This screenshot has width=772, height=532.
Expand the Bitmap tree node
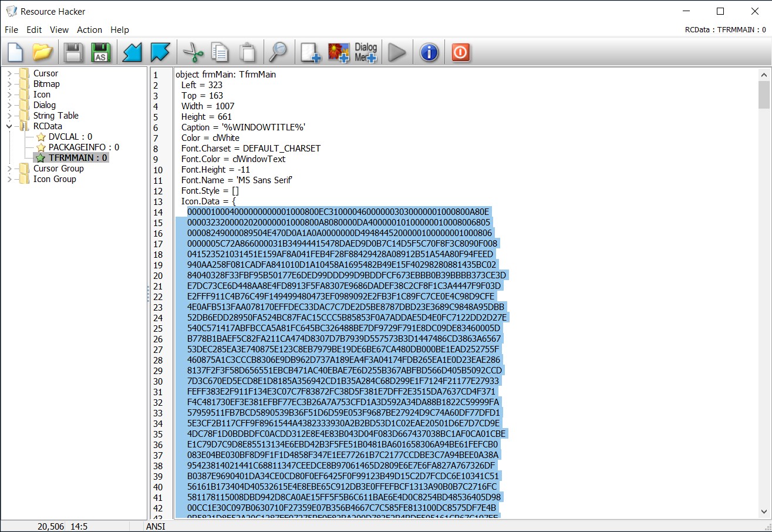tap(9, 84)
